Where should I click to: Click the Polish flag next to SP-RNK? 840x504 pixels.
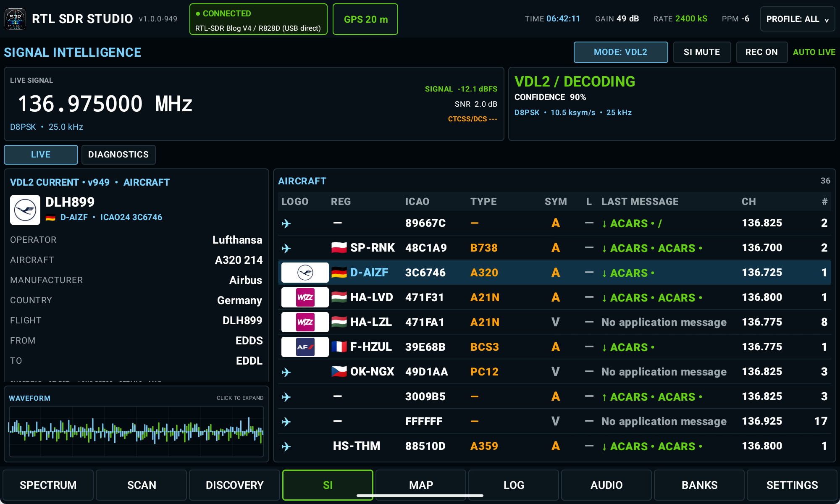click(339, 248)
